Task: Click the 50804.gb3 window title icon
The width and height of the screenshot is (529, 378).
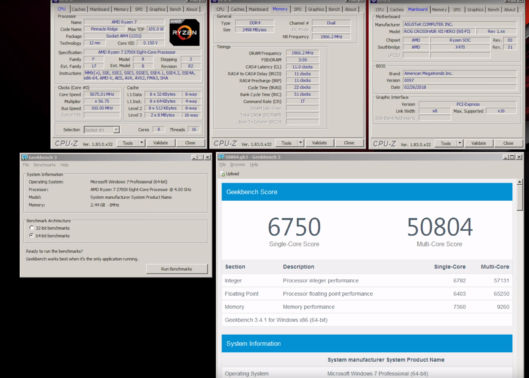Action: click(221, 157)
